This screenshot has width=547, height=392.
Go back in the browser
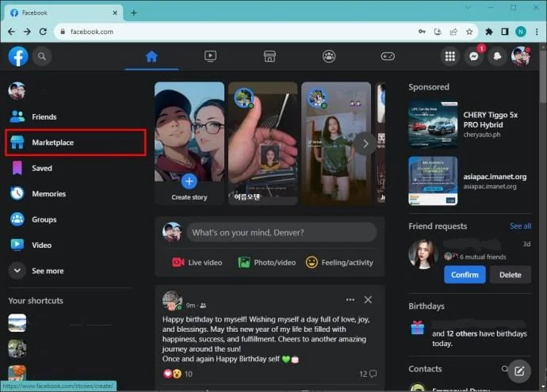click(11, 32)
